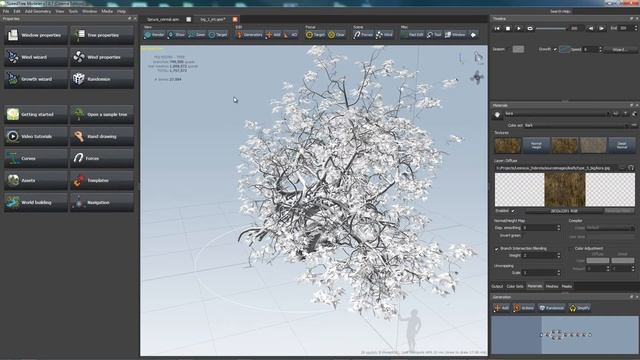The width and height of the screenshot is (640, 360).
Task: Toggle the layer Enabled checkbox
Action: [x=513, y=211]
